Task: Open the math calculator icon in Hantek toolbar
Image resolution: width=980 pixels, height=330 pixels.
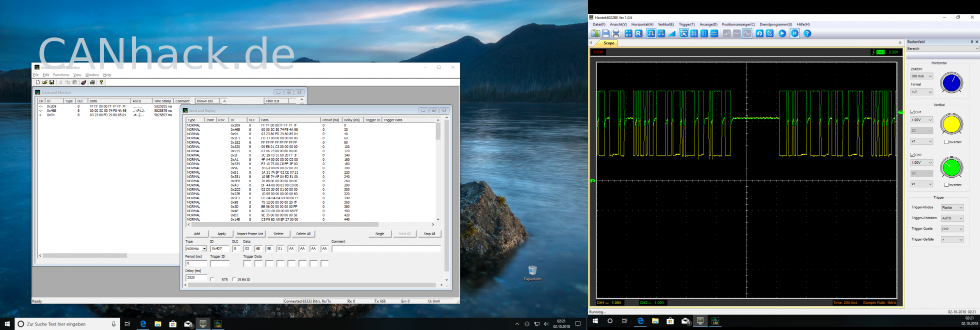Action: [x=628, y=33]
